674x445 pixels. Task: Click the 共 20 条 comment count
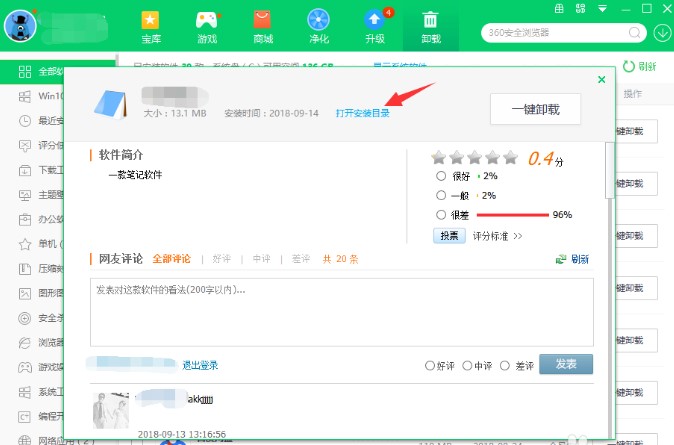pyautogui.click(x=340, y=259)
